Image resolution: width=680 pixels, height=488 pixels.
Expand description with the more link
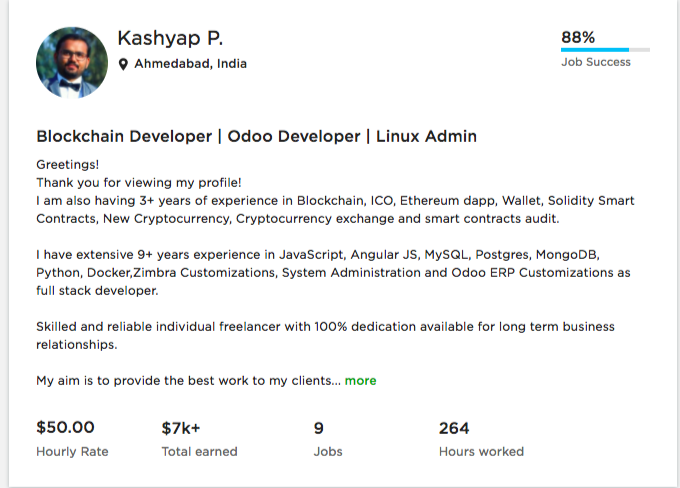361,381
